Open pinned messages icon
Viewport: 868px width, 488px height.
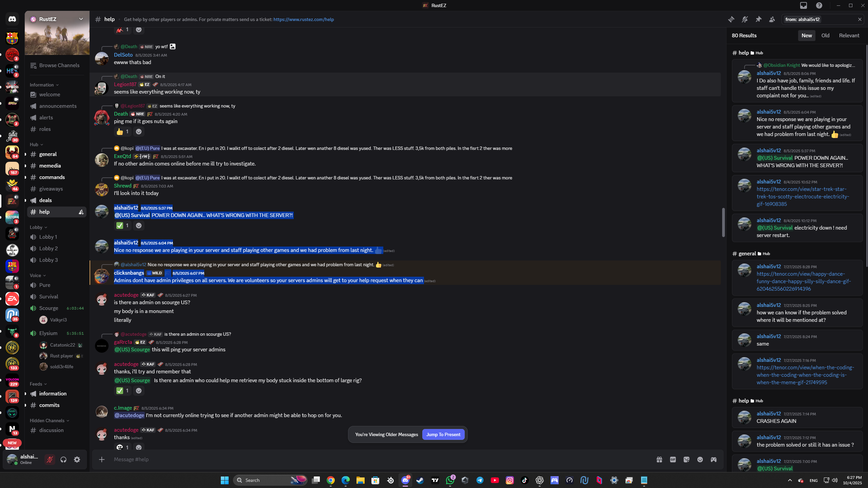tap(758, 19)
